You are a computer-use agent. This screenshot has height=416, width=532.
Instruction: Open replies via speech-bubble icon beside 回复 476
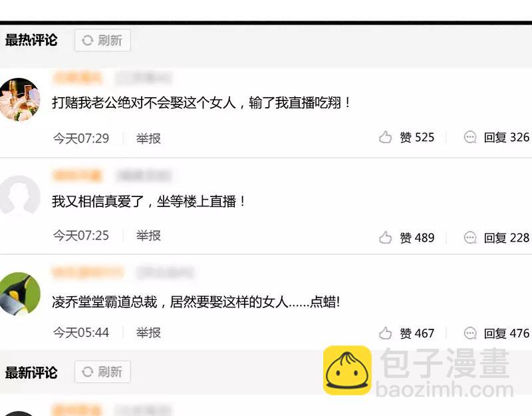tap(470, 333)
